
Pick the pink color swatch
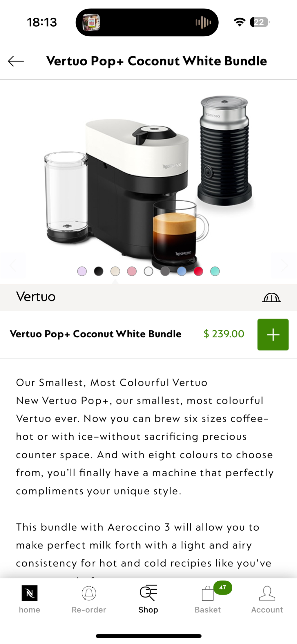(132, 271)
